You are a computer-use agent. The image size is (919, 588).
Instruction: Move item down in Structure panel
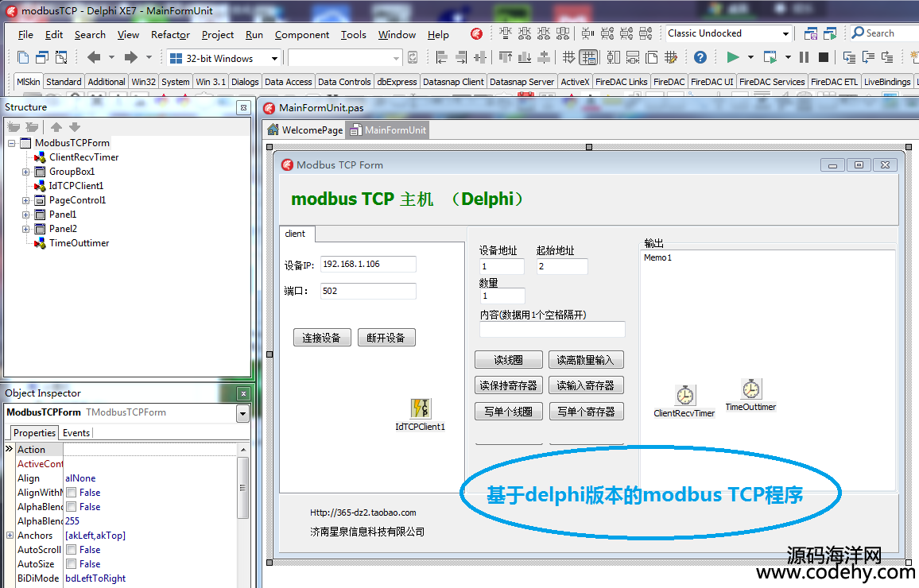(x=75, y=127)
